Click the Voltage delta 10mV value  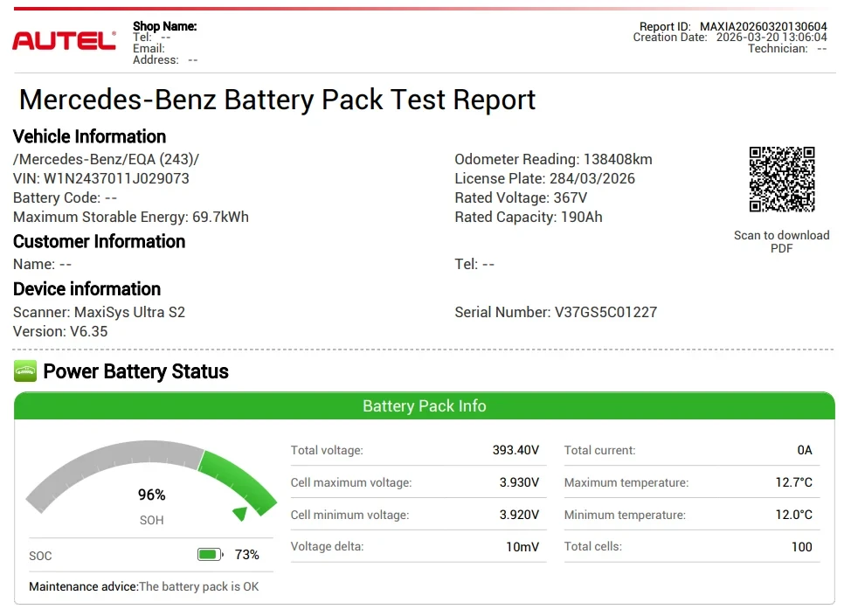point(522,547)
